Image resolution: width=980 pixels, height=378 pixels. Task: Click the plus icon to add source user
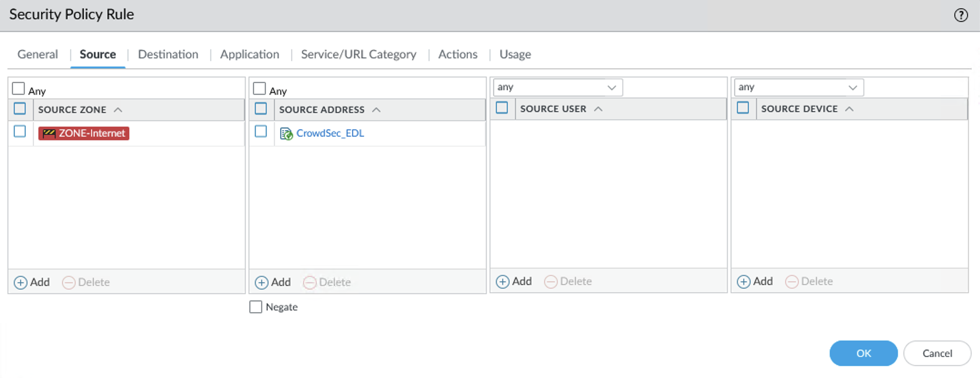[502, 281]
